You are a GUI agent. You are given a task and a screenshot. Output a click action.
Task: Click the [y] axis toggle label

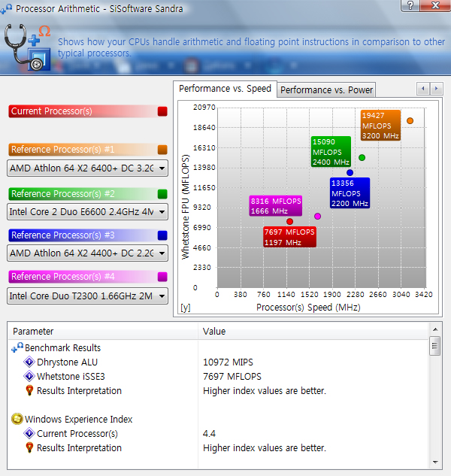click(x=186, y=308)
